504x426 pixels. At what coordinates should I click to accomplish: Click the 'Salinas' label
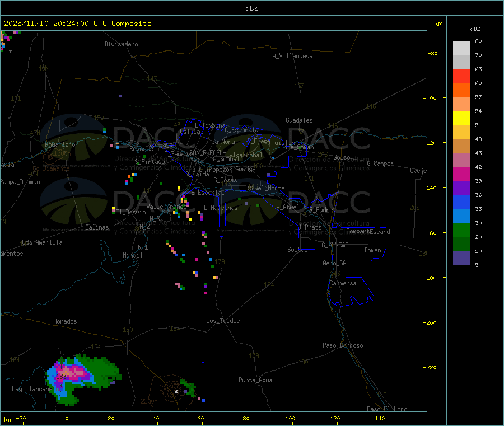pyautogui.click(x=97, y=227)
